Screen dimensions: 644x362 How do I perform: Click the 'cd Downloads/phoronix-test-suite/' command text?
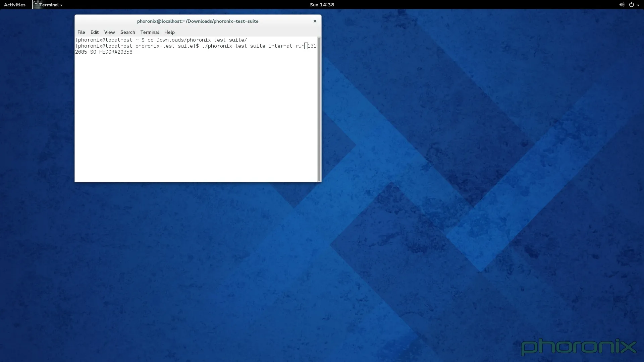(x=197, y=40)
